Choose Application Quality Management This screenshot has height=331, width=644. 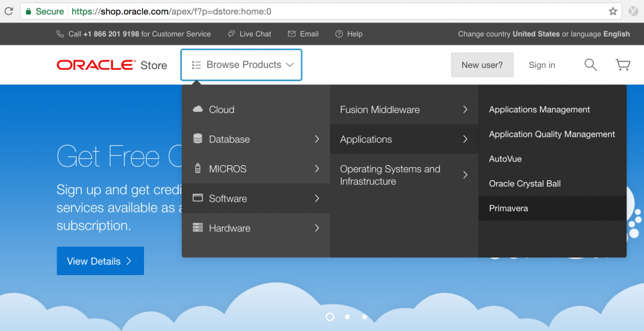point(552,134)
